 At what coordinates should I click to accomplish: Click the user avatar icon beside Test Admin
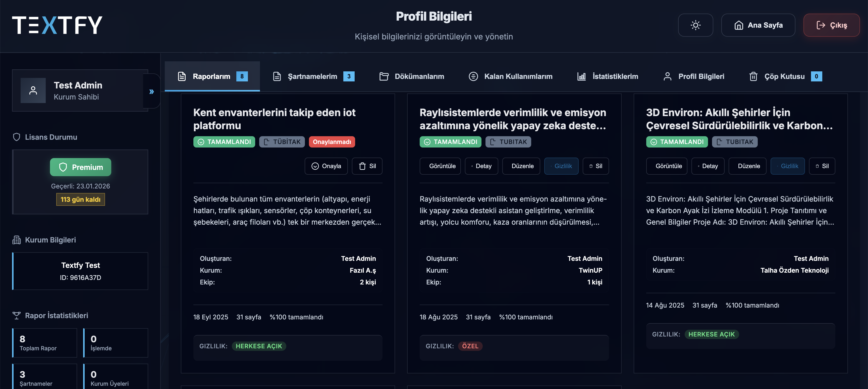click(x=33, y=90)
